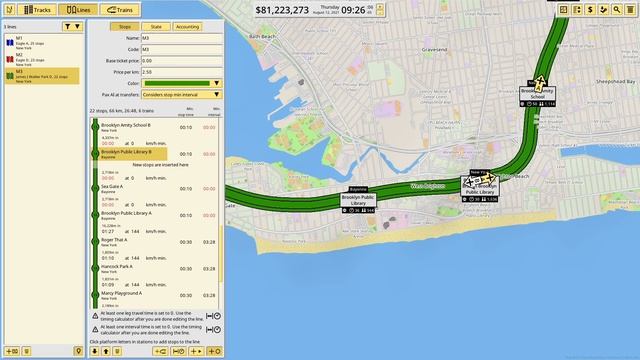This screenshot has height=360, width=640.
Task: Select the Brooklyn Public Library B stop
Action: (130, 154)
